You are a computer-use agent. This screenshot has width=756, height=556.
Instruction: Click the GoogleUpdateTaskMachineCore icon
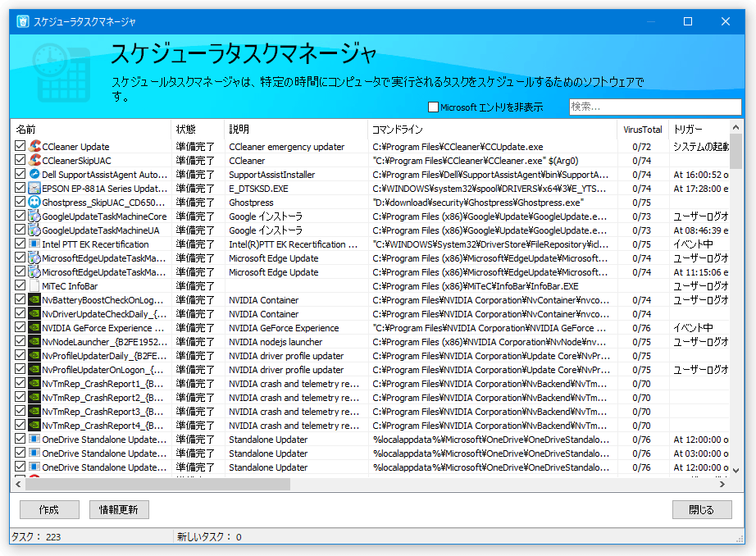pyautogui.click(x=34, y=216)
